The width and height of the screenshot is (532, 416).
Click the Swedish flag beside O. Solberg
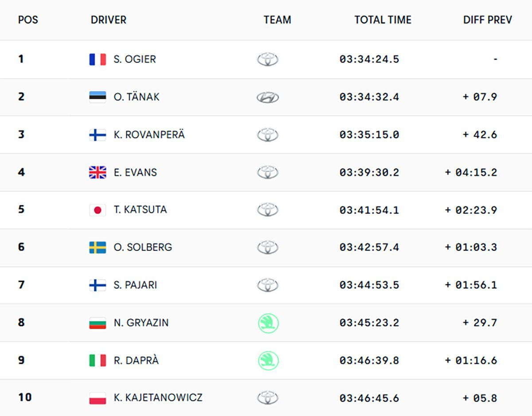(98, 248)
